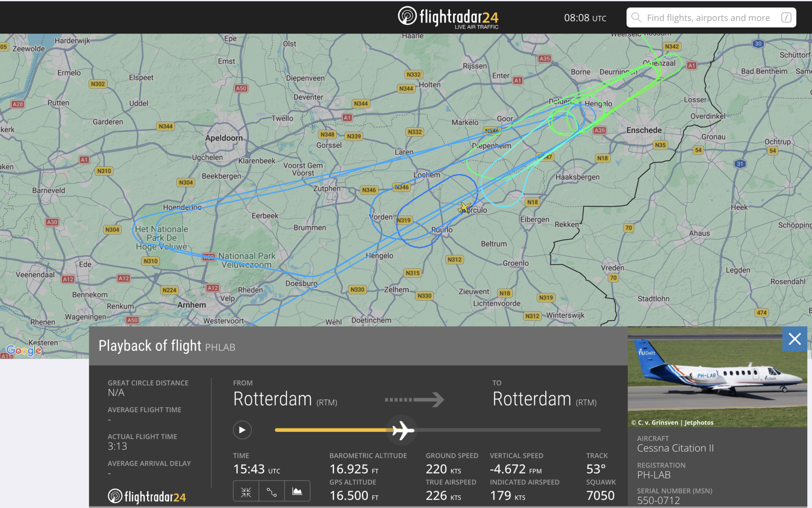This screenshot has width=812, height=508.
Task: Click the Flightradar24 logo in the playback panel
Action: pos(147,497)
